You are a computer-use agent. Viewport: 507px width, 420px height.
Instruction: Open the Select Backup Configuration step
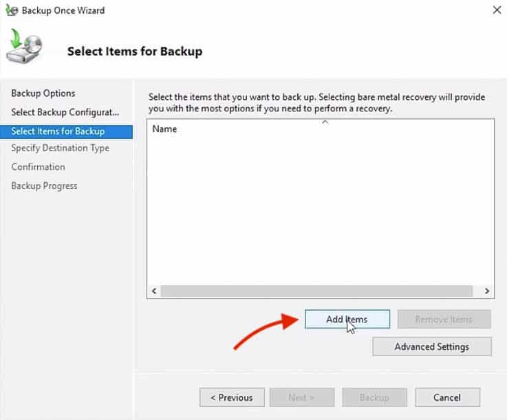click(x=65, y=112)
